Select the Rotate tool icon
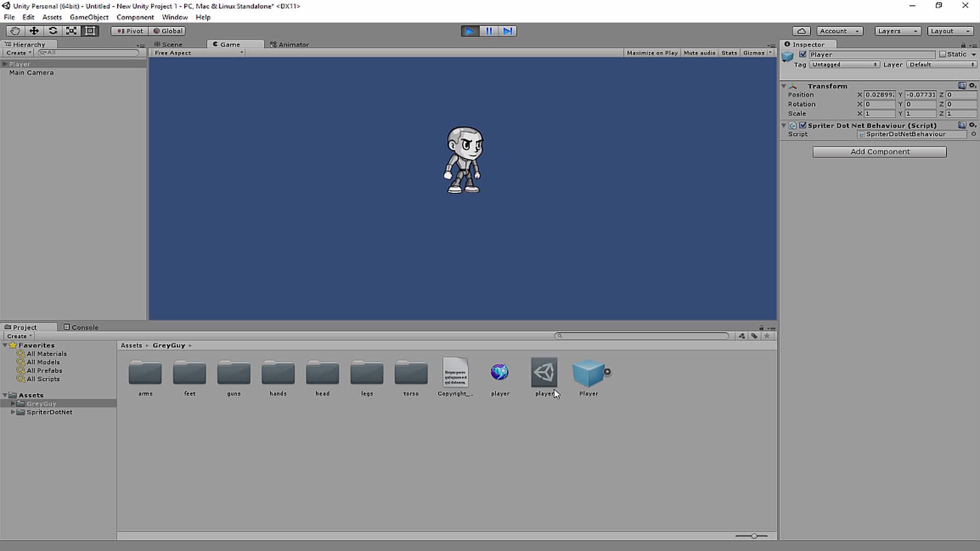 53,31
